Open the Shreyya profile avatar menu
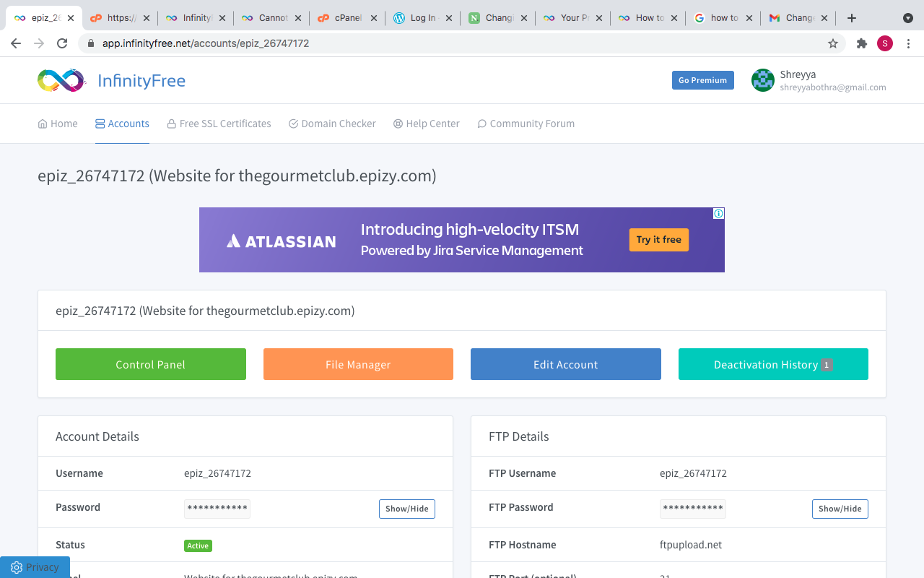The width and height of the screenshot is (924, 578). tap(762, 80)
